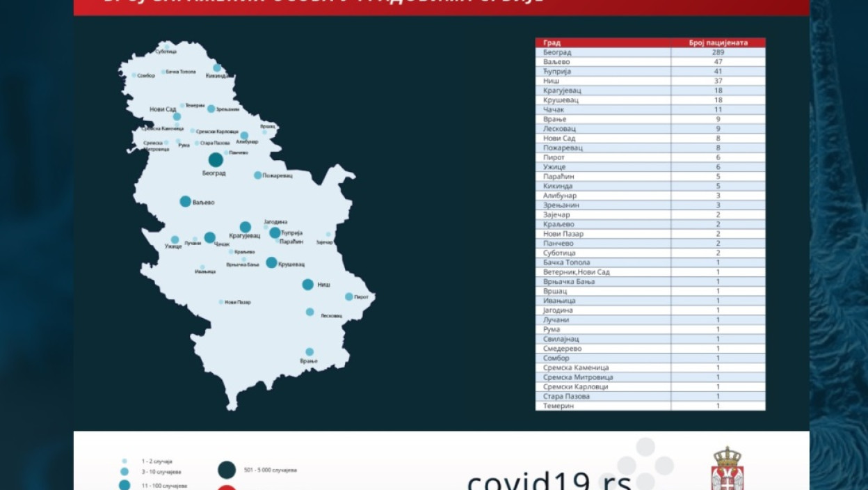
Task: Select the Темерин table row
Action: tap(650, 406)
